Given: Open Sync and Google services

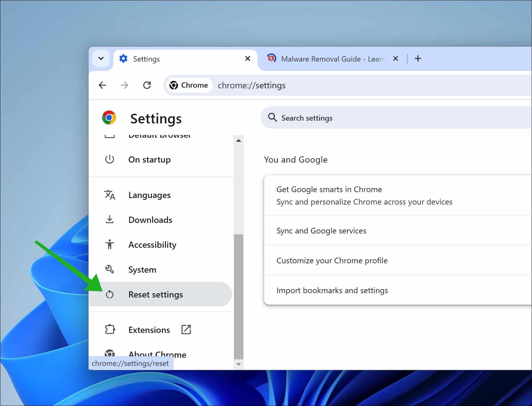Looking at the screenshot, I should point(321,231).
